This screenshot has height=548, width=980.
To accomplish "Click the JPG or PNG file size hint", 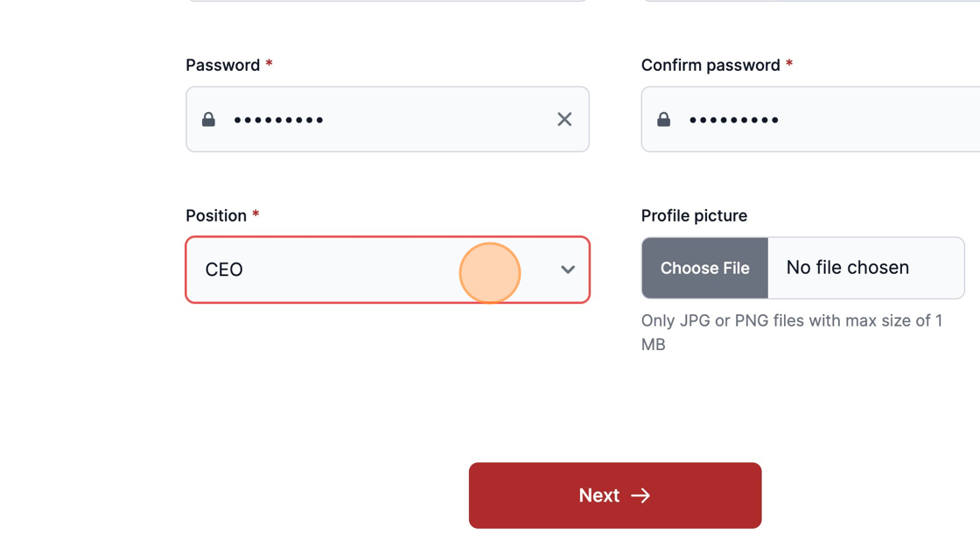I will (x=792, y=332).
